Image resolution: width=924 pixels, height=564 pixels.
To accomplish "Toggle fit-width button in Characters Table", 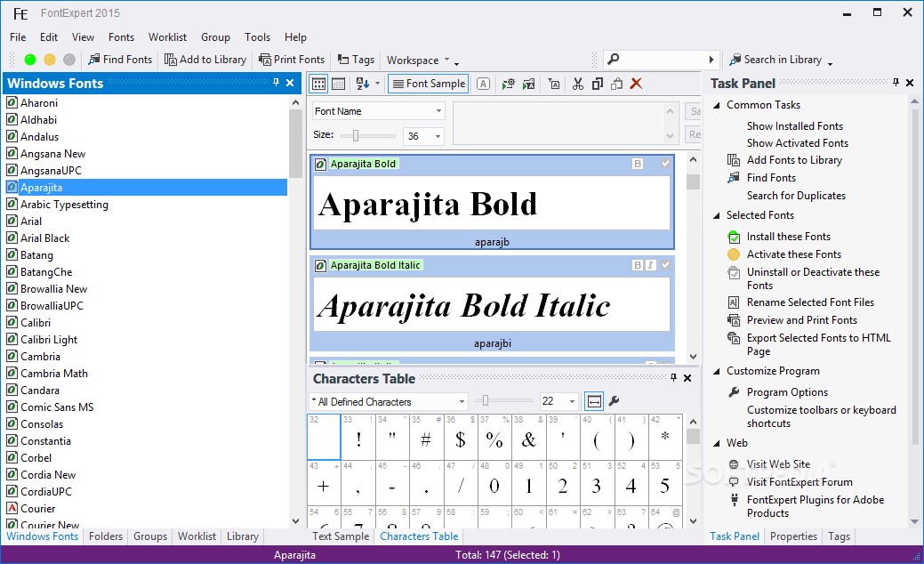I will pyautogui.click(x=594, y=401).
